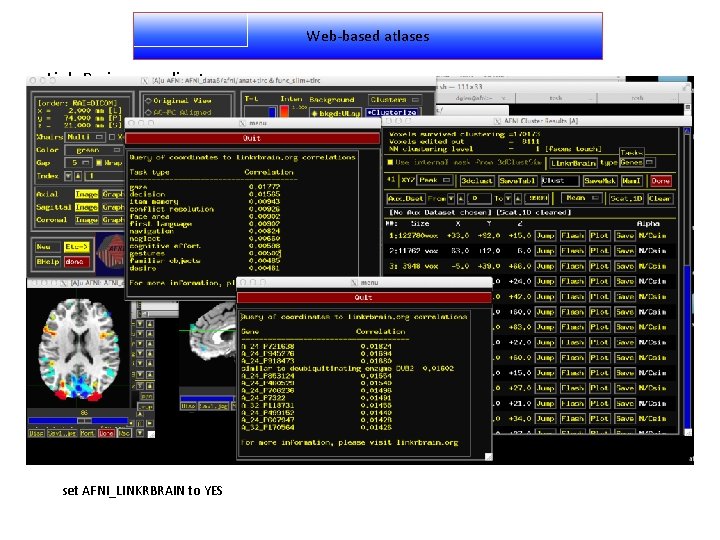Open the crosshair Color green dropdown

(93, 150)
